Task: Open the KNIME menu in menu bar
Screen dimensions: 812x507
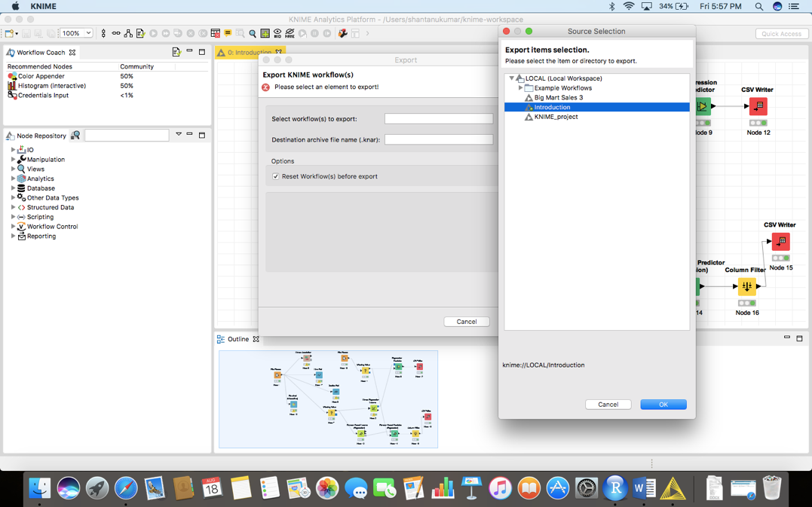Action: [x=43, y=6]
